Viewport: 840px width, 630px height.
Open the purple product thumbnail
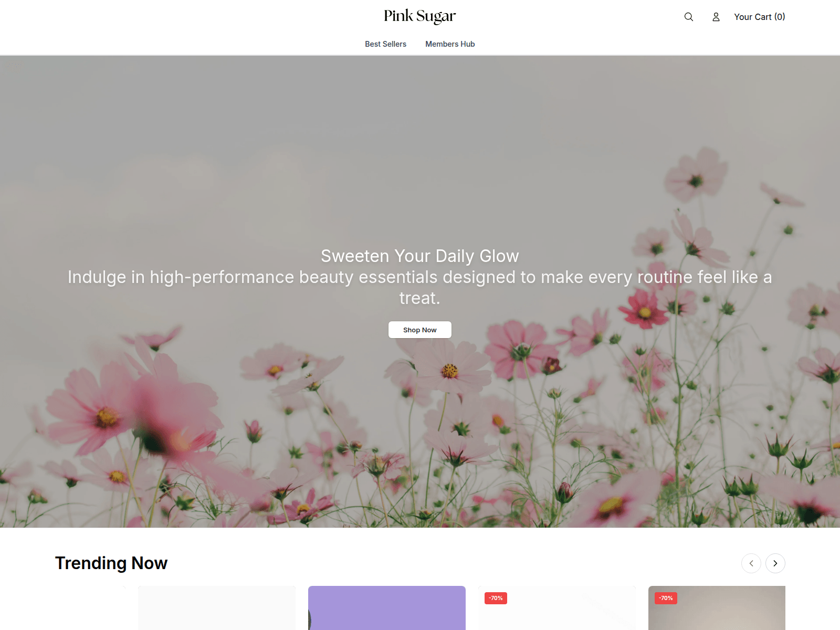[x=387, y=608]
